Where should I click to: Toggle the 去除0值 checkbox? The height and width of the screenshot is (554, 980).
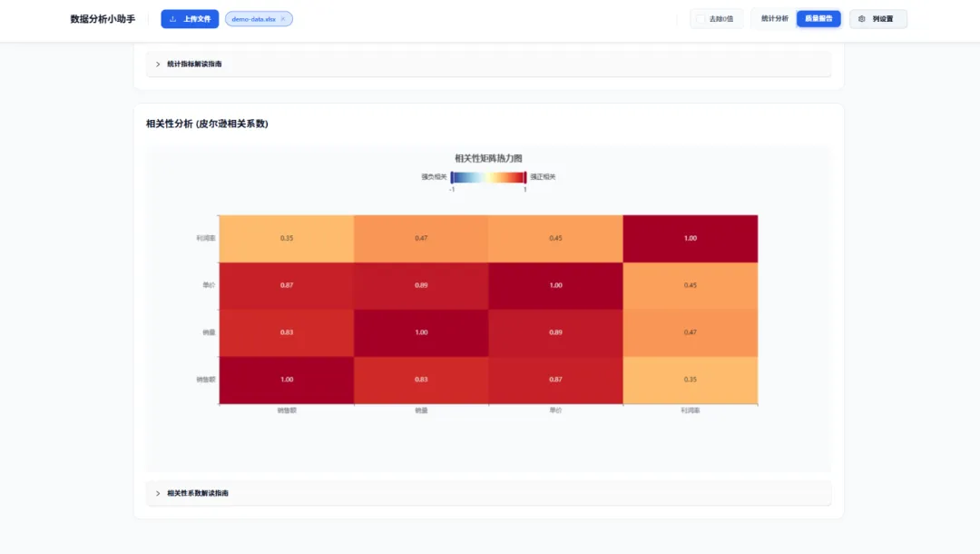pyautogui.click(x=701, y=19)
